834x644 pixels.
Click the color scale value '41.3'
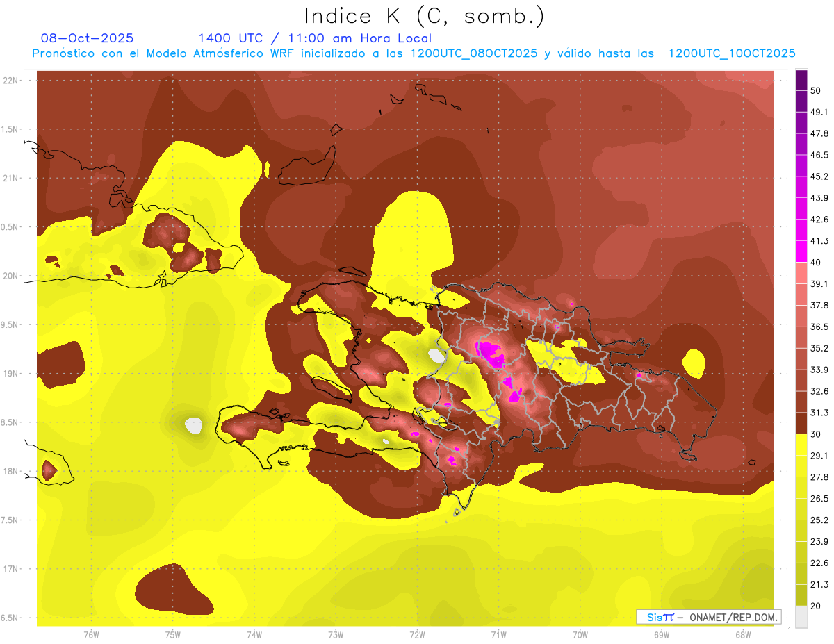(819, 241)
